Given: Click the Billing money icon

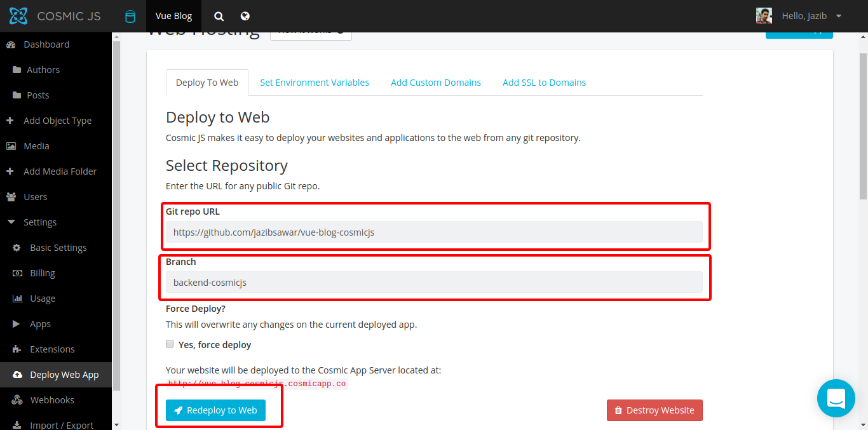Looking at the screenshot, I should pos(17,273).
